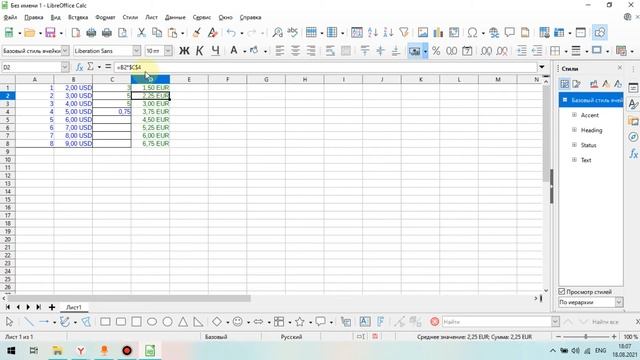This screenshot has width=640, height=360.
Task: Insert a chart via toolbar icon
Action: point(438,33)
